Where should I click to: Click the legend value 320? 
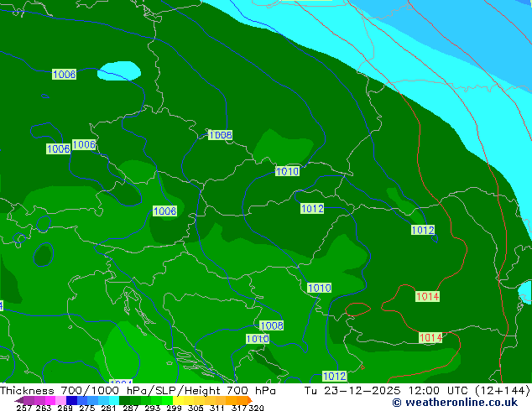(257, 408)
